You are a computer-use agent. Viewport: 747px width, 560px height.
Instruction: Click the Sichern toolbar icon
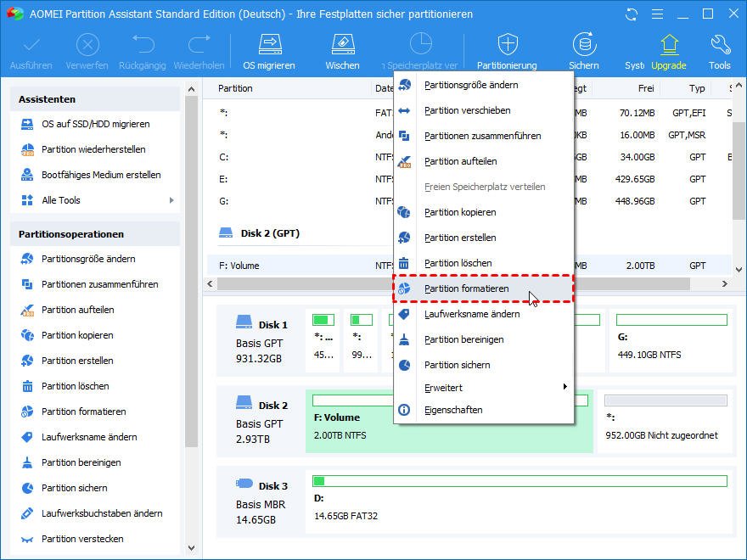click(x=584, y=45)
